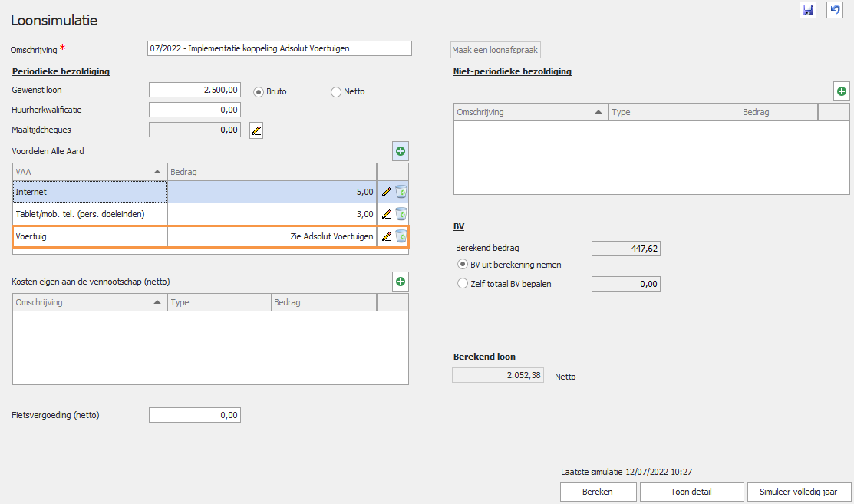Choose Zelf totaal BV bepalen option
This screenshot has height=504, width=854.
click(462, 284)
